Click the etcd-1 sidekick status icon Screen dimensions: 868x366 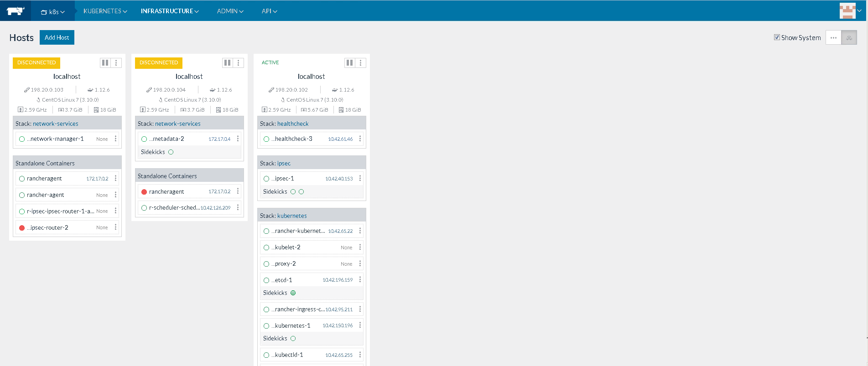click(x=293, y=293)
